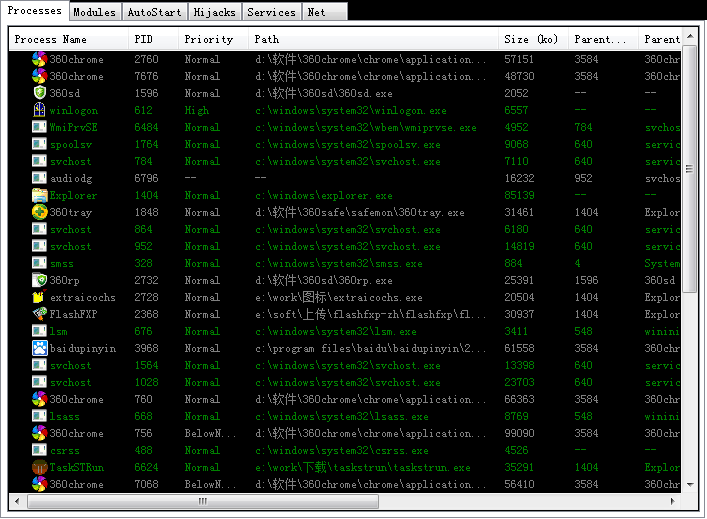Screen dimensions: 707x519
Task: Click the vertical scrollbar thumb
Action: (x=690, y=168)
